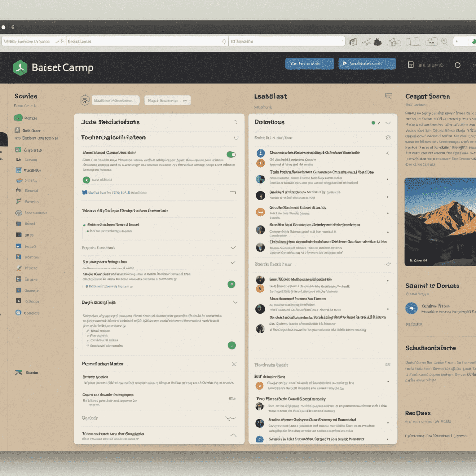Select the 'Lats' sidebar item icon

point(19,235)
